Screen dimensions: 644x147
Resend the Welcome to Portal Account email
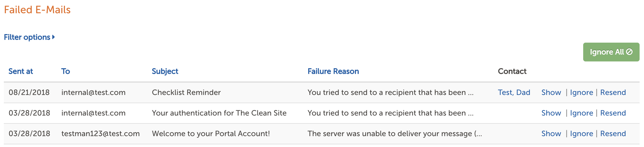[x=613, y=134]
